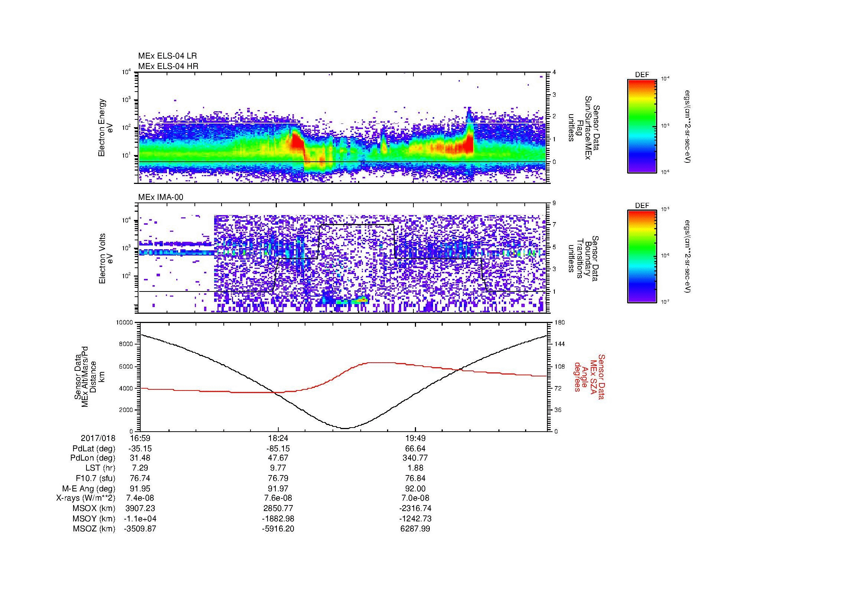Click the 'MSOZ (km)' row label
868x613 pixels.
click(x=94, y=529)
